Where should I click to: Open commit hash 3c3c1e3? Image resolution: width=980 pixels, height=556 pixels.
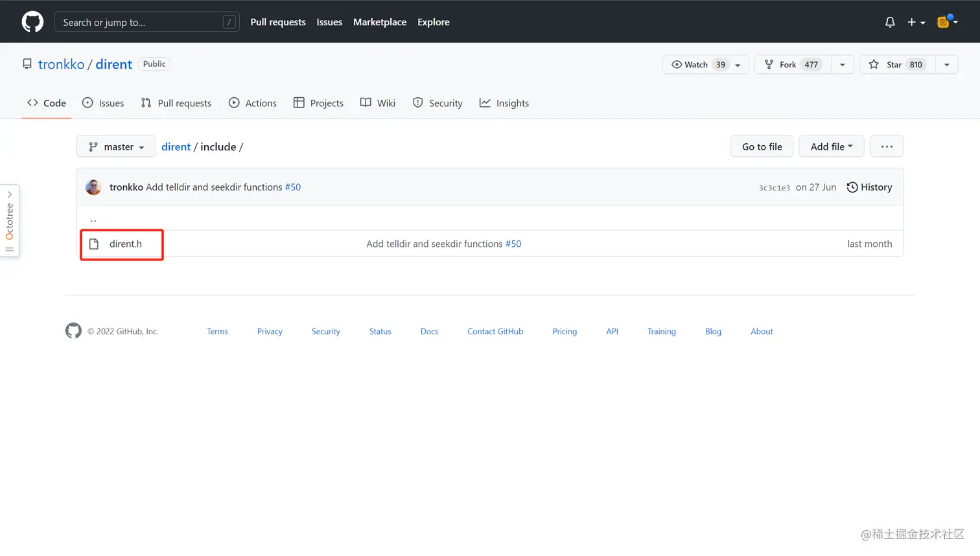(x=775, y=188)
